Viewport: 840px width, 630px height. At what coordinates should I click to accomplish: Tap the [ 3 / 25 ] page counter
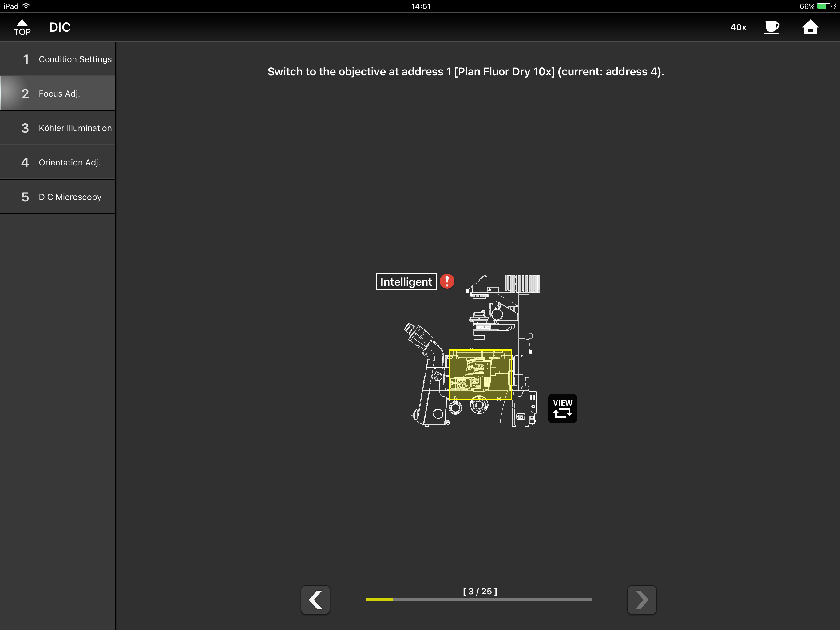[480, 591]
